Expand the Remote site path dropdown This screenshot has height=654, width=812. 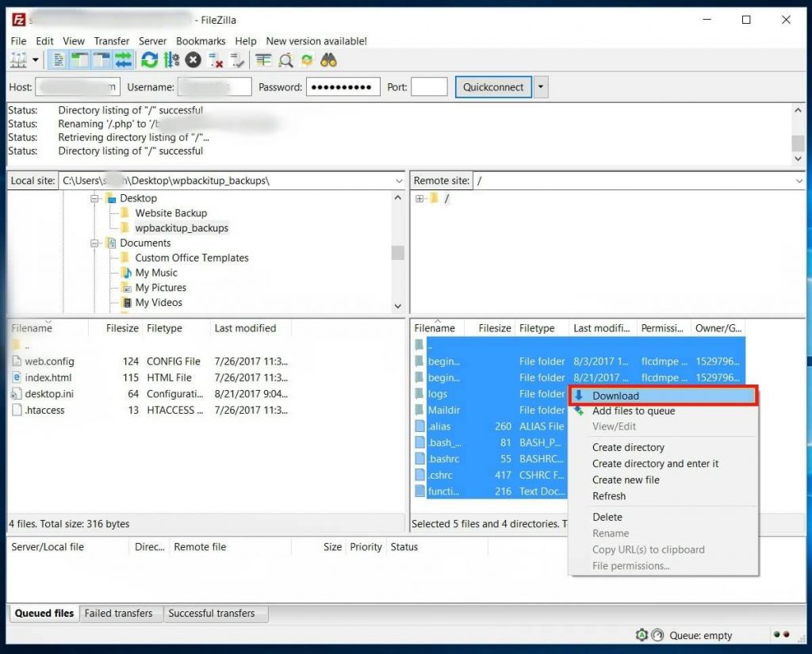click(799, 181)
